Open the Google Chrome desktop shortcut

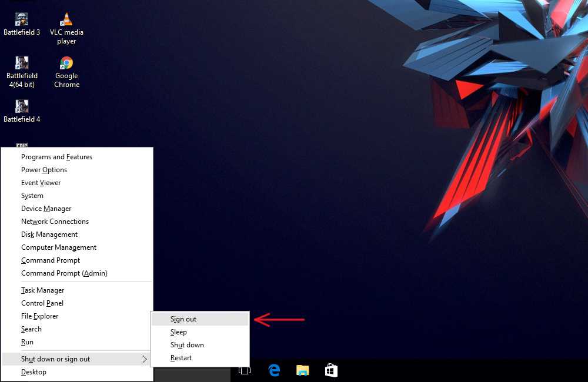pyautogui.click(x=66, y=72)
